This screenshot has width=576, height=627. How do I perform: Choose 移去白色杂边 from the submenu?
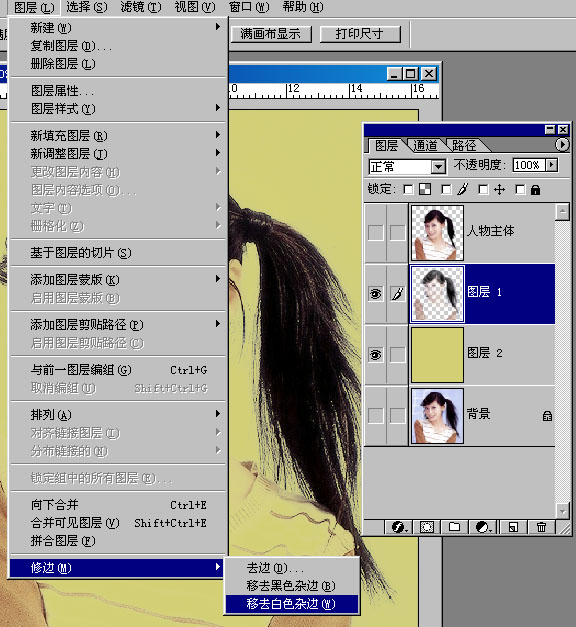(x=291, y=603)
